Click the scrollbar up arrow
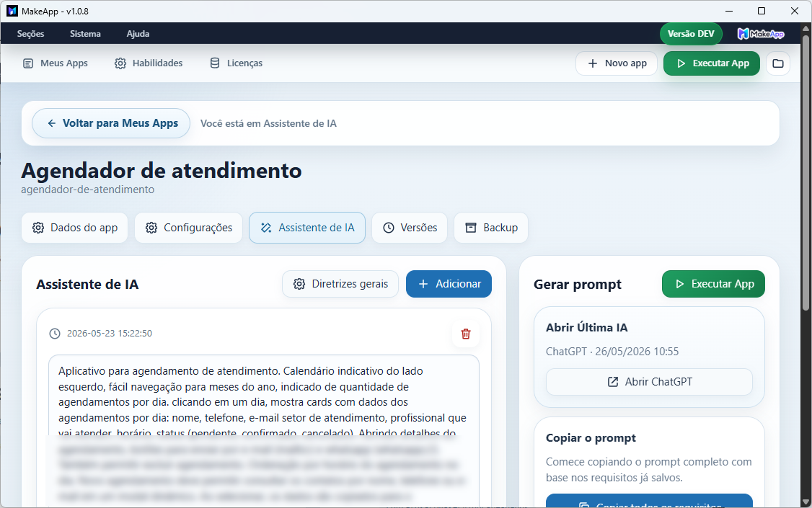Screen dimensions: 812x508 pos(806,27)
